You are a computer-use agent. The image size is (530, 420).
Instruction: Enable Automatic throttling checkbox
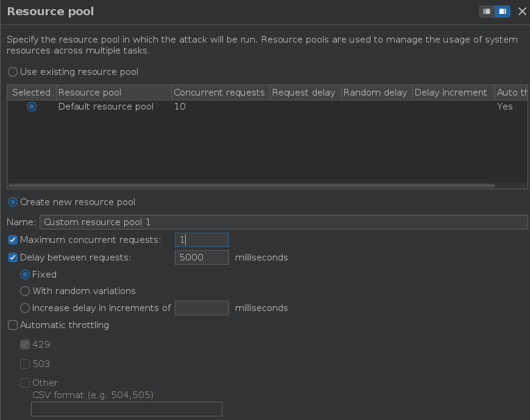[13, 325]
